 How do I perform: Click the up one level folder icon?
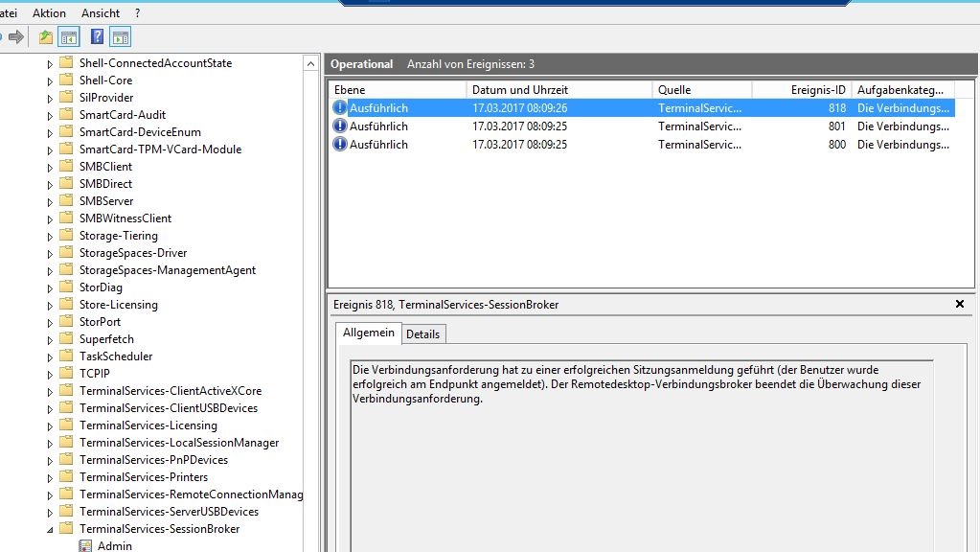coord(46,37)
